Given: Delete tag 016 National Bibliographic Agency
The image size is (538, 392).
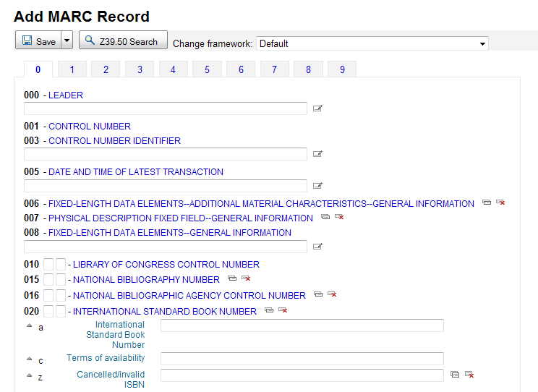Looking at the screenshot, I should point(332,295).
